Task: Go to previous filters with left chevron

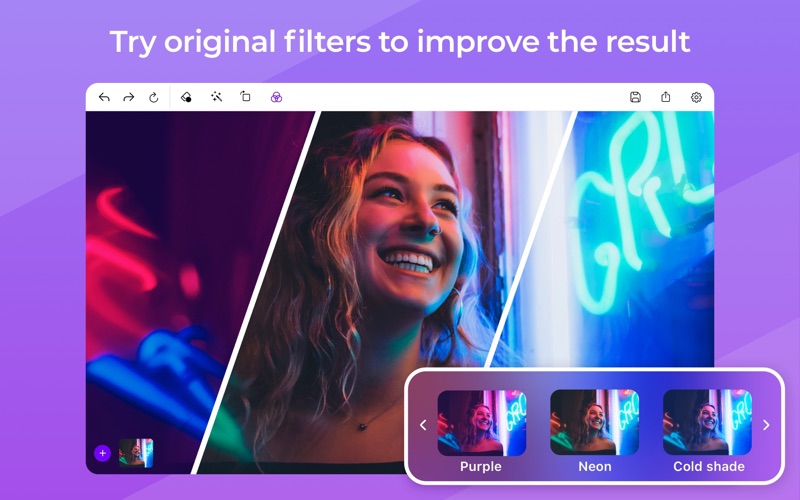Action: click(x=423, y=425)
